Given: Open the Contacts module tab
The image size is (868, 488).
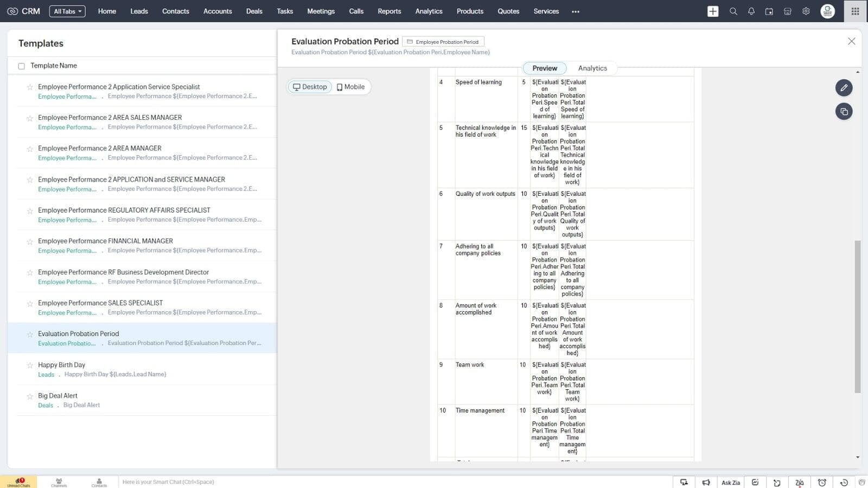Looking at the screenshot, I should click(x=175, y=11).
